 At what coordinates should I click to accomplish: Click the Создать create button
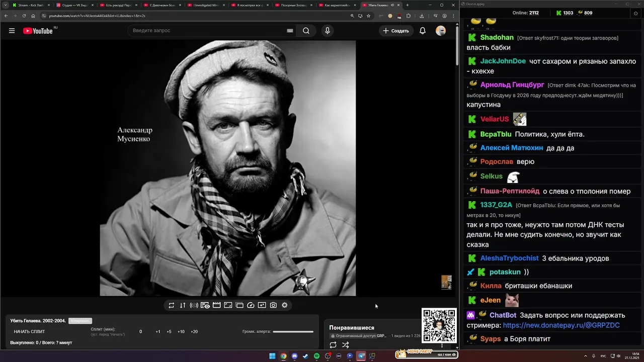click(x=396, y=31)
